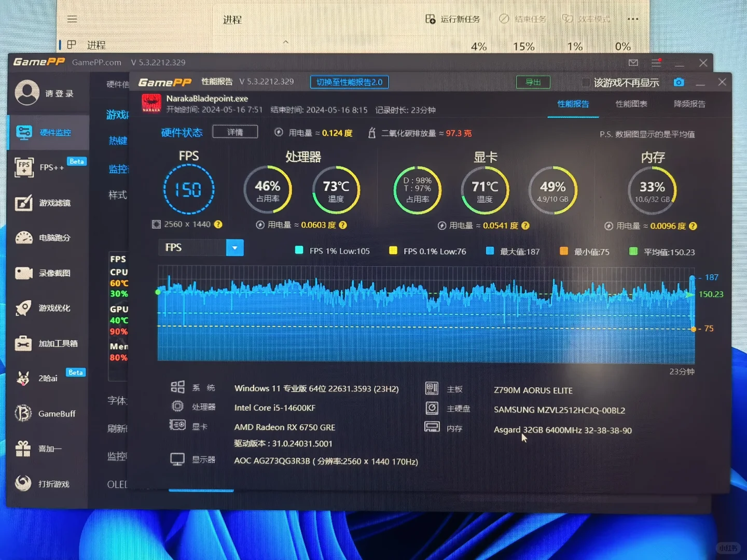Screen dimensions: 747x560
Task: Open FPS++ in the GamePP sidebar
Action: pyautogui.click(x=48, y=167)
